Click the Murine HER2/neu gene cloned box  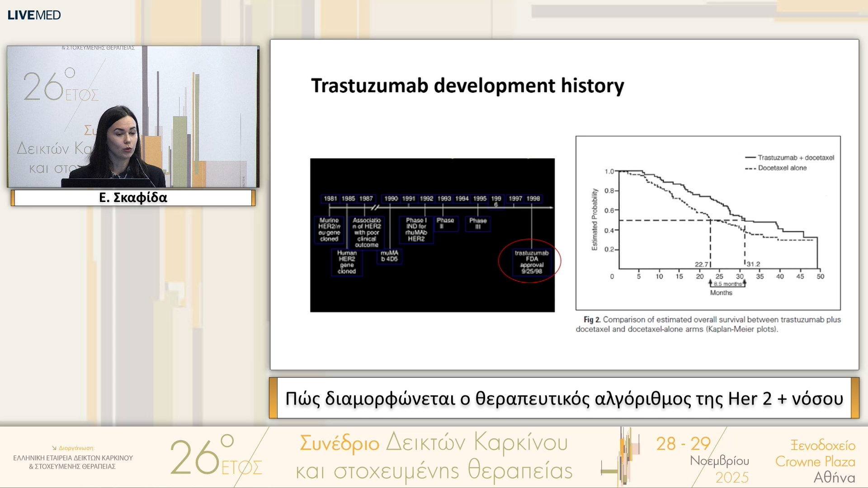(x=329, y=230)
